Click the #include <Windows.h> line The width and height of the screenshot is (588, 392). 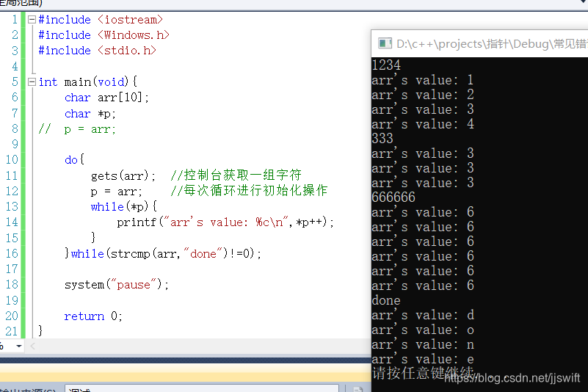point(104,35)
